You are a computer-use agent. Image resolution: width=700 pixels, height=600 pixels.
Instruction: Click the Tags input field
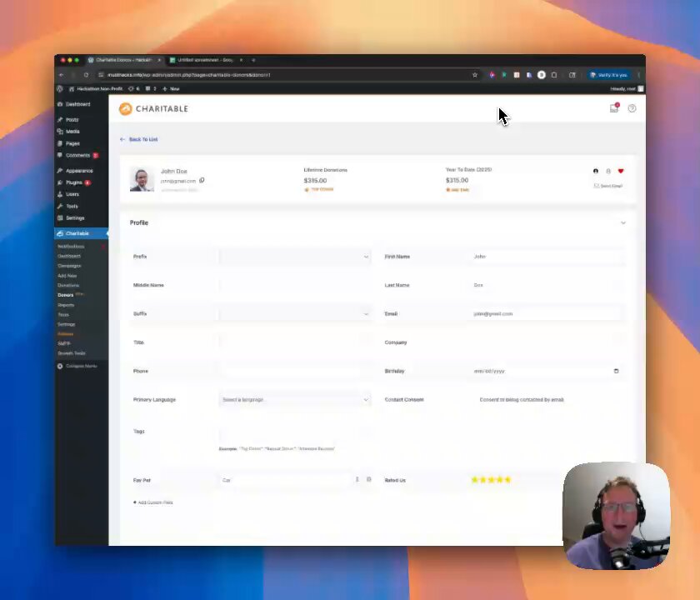pyautogui.click(x=295, y=432)
